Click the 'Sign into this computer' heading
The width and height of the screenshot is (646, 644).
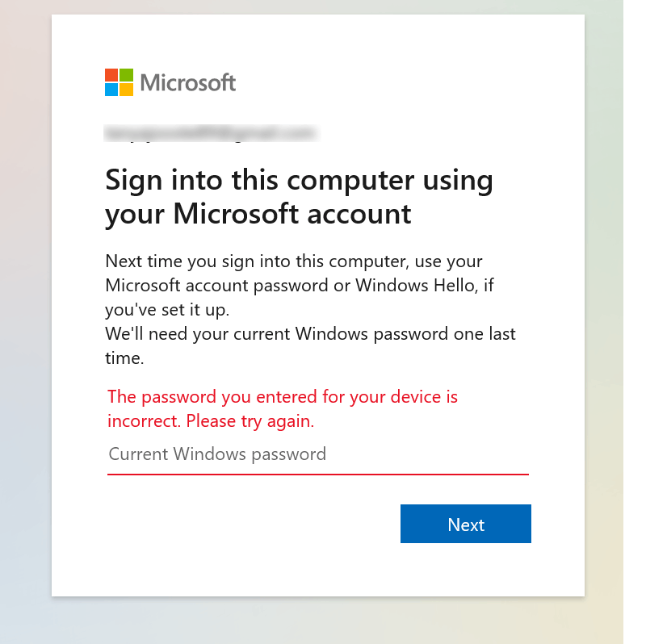click(x=299, y=180)
